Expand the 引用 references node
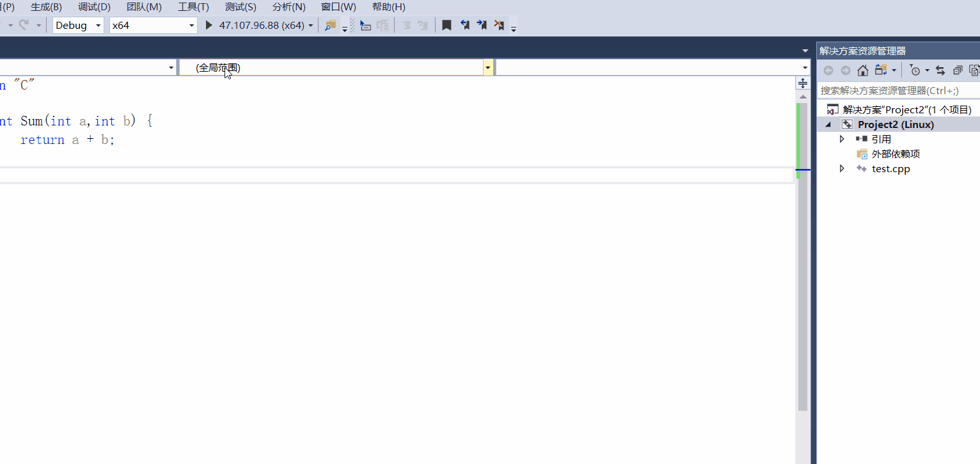The image size is (980, 464). (x=842, y=139)
